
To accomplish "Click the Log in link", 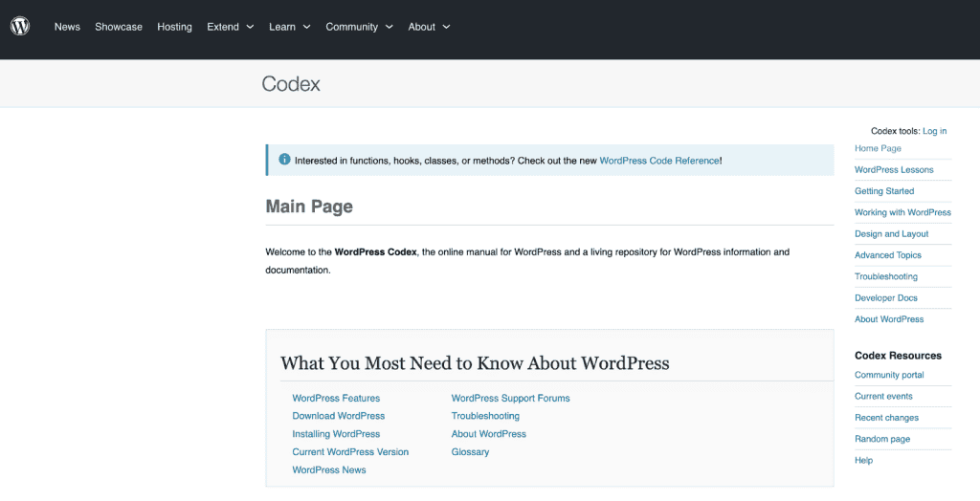I will [x=934, y=131].
